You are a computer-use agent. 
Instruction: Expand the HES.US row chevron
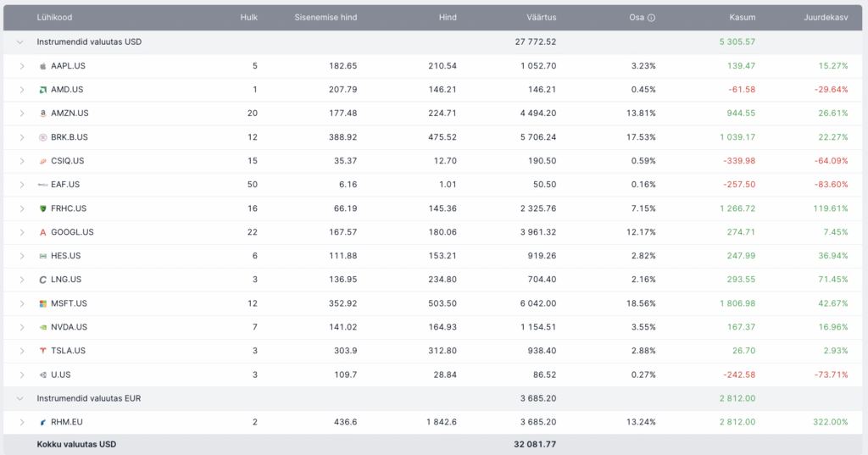click(21, 256)
